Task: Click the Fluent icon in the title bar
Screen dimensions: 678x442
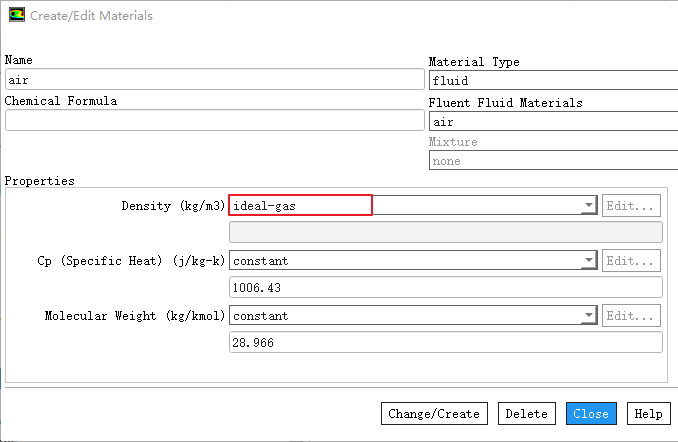Action: tap(15, 16)
